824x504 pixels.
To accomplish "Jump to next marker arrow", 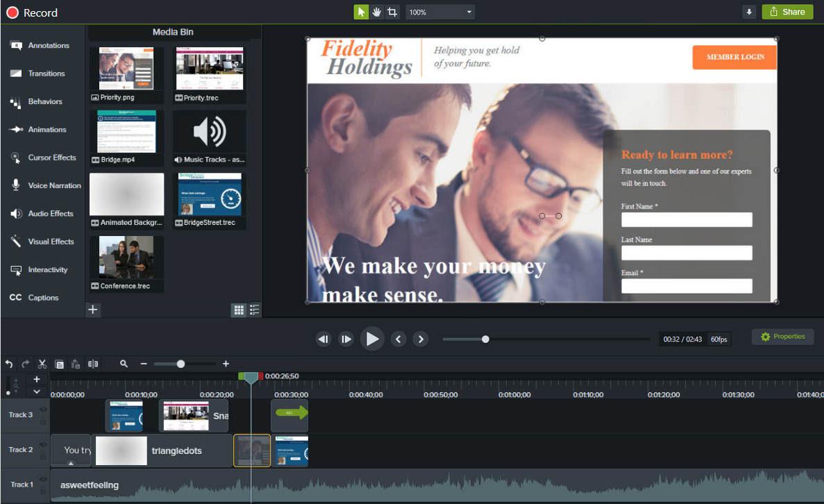I will pyautogui.click(x=421, y=339).
